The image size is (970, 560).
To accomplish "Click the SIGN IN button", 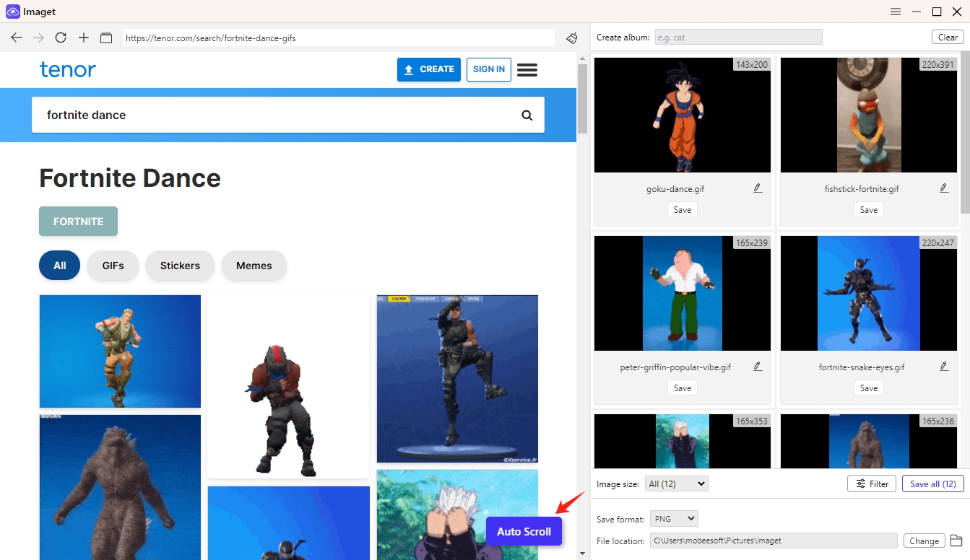I will click(x=489, y=69).
